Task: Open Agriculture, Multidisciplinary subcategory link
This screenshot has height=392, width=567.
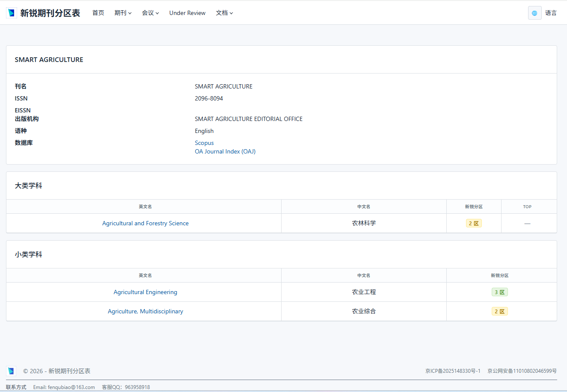Action: point(145,311)
